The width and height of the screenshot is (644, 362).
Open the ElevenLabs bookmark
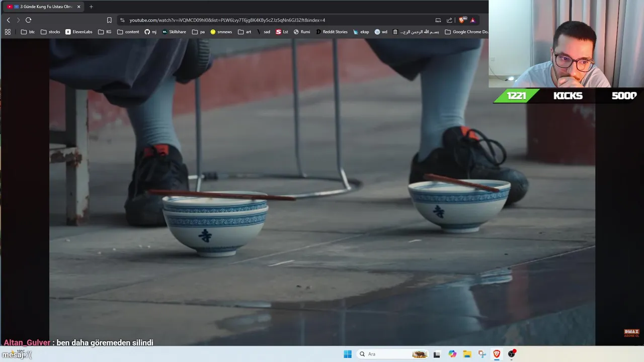click(x=79, y=32)
